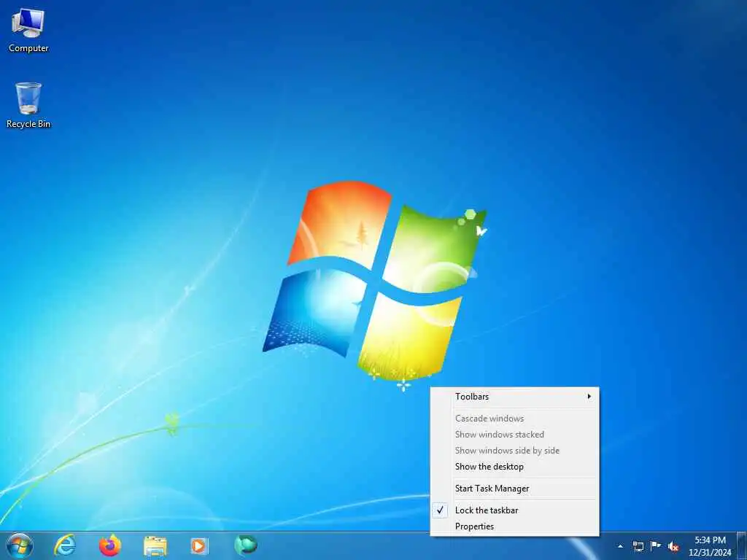Open the Action Center flag icon
Image resolution: width=747 pixels, height=560 pixels.
pyautogui.click(x=656, y=545)
